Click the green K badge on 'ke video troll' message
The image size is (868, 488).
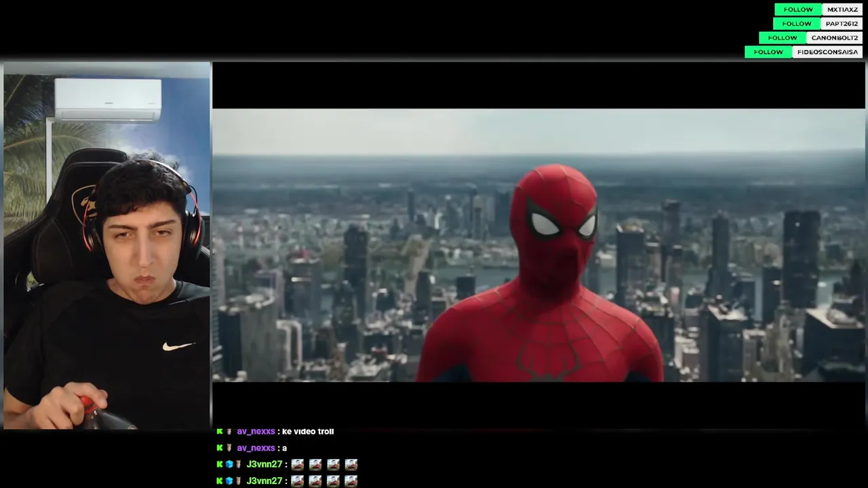[x=220, y=431]
